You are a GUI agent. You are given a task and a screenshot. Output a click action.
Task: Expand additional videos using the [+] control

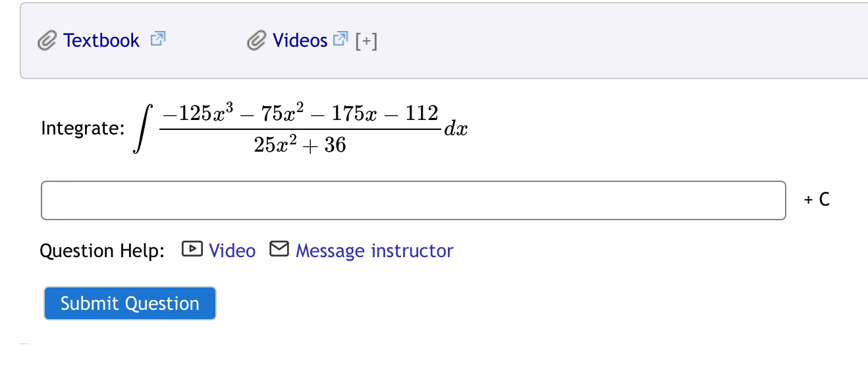(366, 40)
